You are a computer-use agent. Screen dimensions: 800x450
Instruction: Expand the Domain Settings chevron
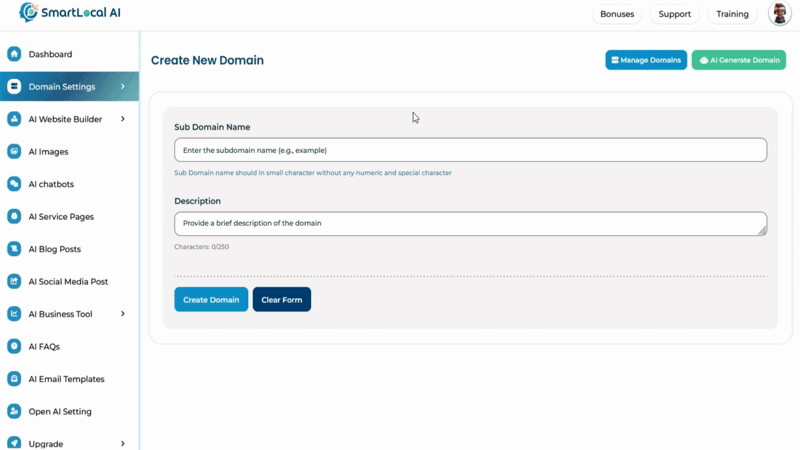123,87
